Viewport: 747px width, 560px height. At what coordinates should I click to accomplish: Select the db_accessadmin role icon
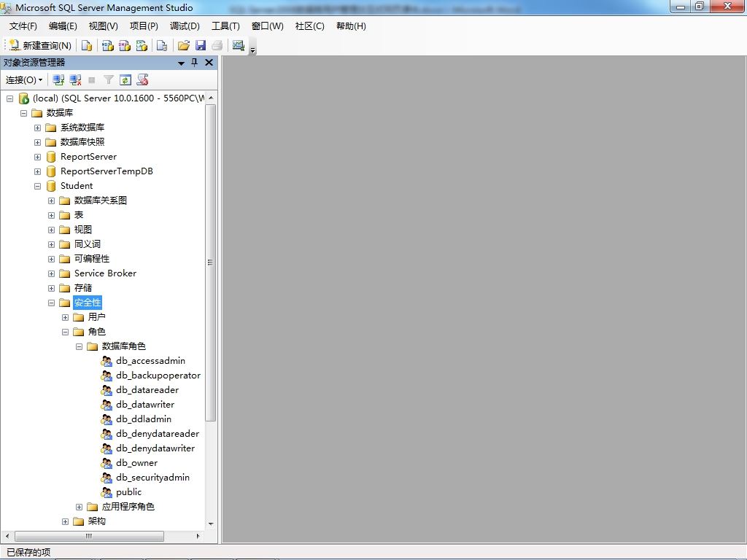coord(107,362)
